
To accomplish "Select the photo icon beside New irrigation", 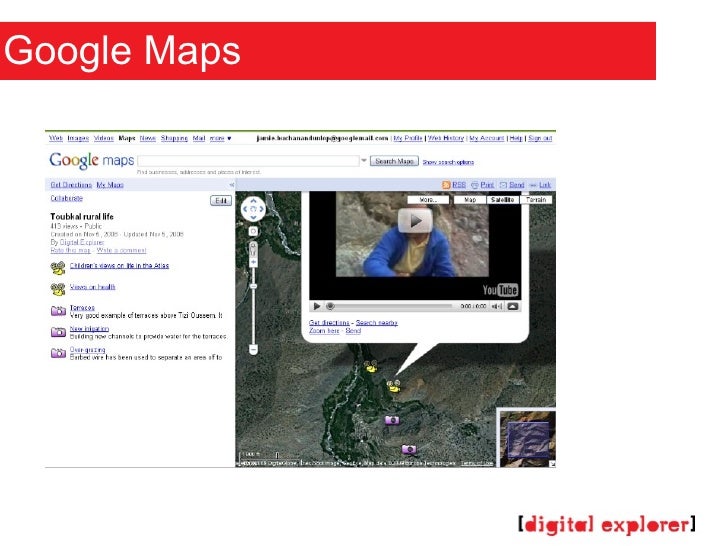I will (58, 332).
